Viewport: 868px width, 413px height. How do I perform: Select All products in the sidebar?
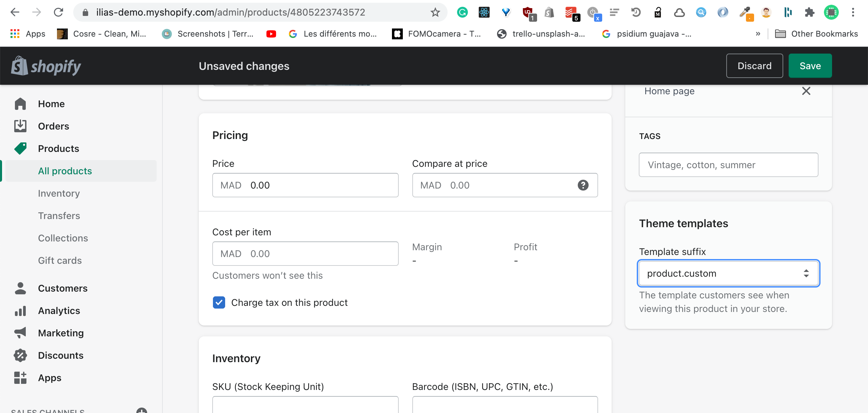(65, 171)
